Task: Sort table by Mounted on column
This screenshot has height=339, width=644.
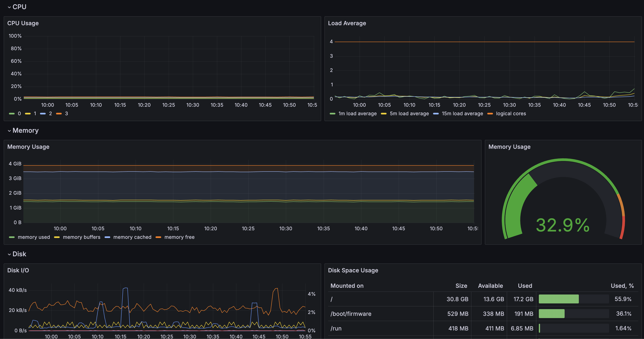Action: (x=347, y=286)
